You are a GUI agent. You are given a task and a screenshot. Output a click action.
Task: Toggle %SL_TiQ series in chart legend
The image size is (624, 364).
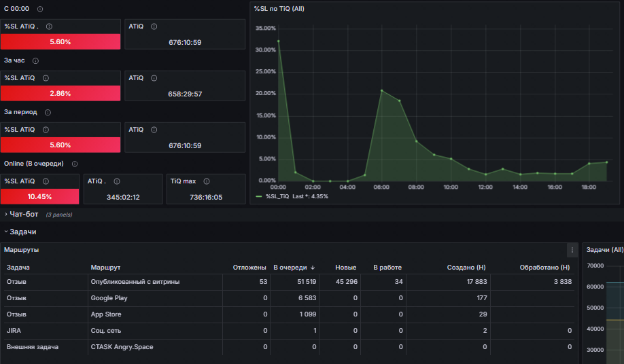(277, 196)
